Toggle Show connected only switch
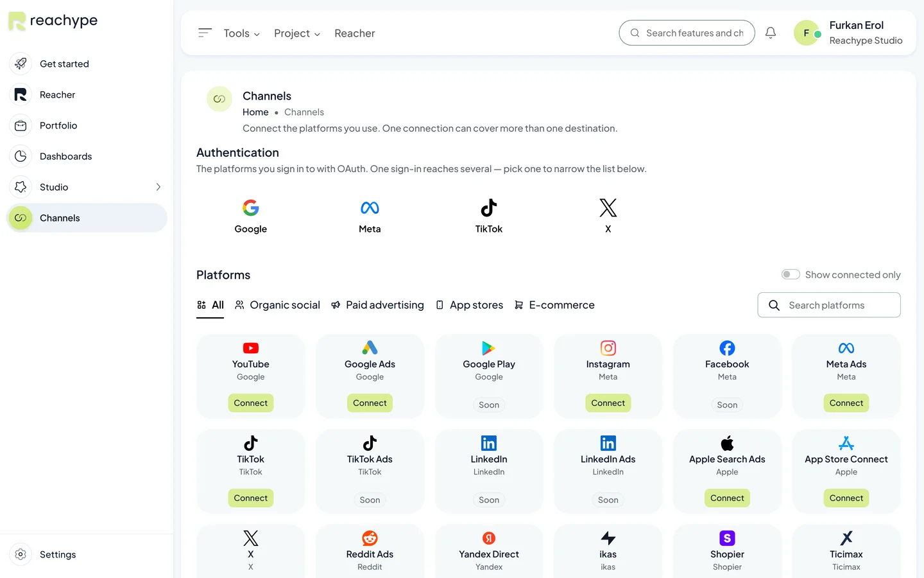This screenshot has height=578, width=924. (x=791, y=275)
